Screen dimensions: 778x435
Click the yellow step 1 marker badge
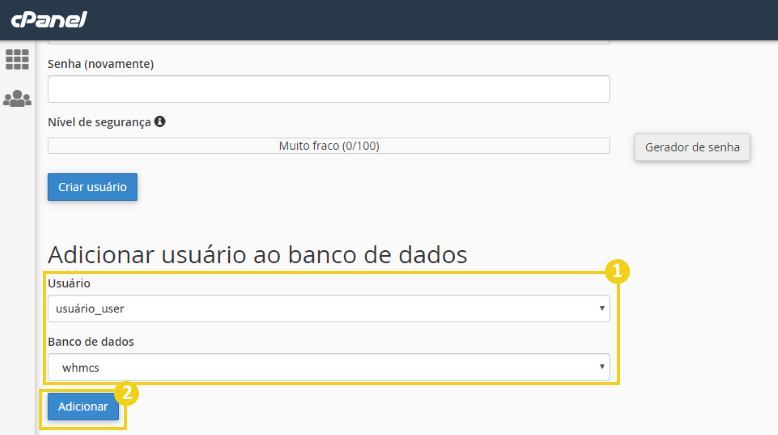coord(617,271)
